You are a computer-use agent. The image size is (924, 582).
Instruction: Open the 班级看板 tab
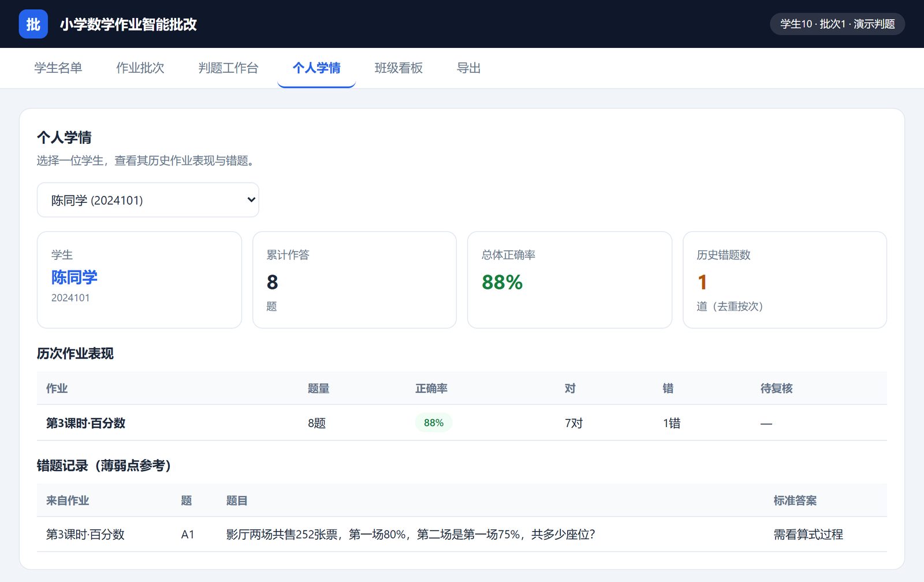pos(398,68)
